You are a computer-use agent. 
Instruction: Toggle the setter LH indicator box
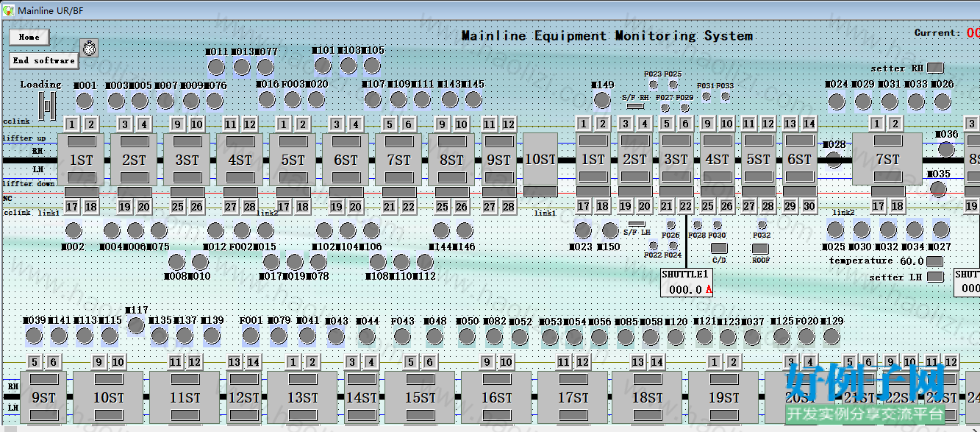pyautogui.click(x=935, y=277)
